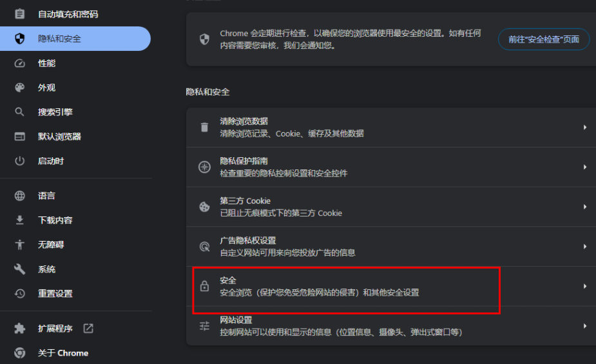596x364 pixels.
Task: Click the wrench icon beside 系统
Action: [20, 269]
